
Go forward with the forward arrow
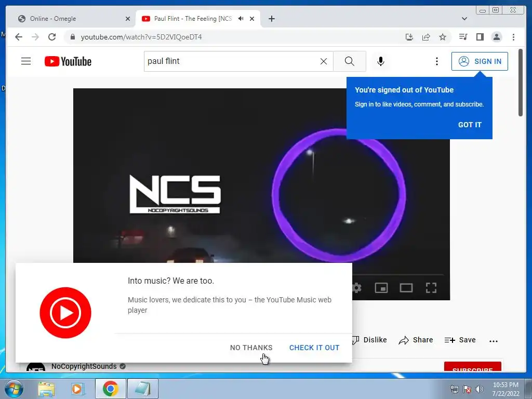click(x=35, y=37)
